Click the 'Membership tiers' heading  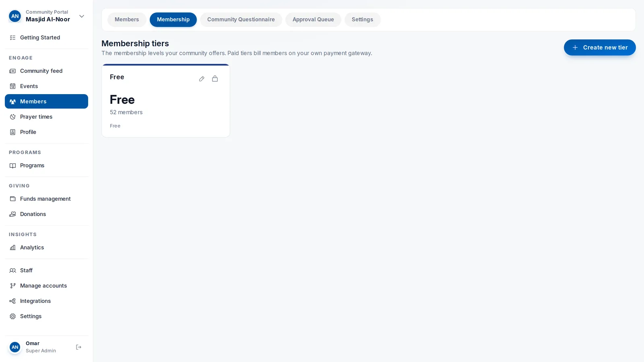click(135, 43)
